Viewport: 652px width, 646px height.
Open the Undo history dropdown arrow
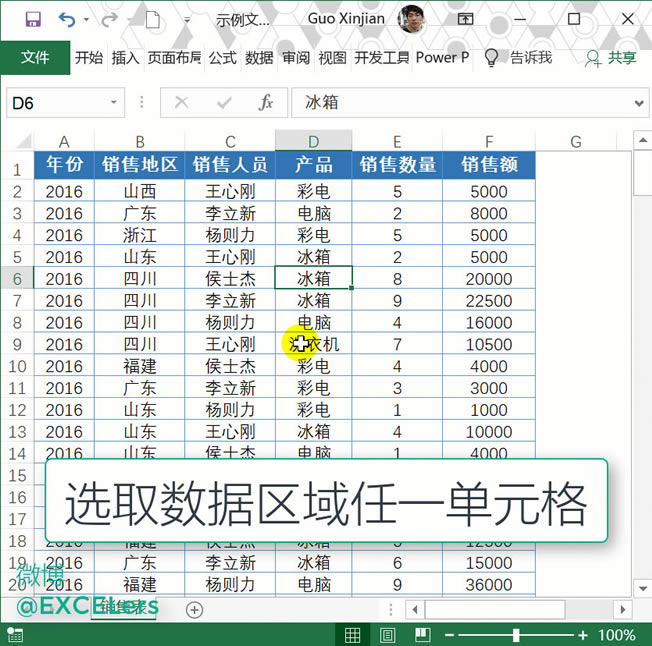click(x=86, y=19)
